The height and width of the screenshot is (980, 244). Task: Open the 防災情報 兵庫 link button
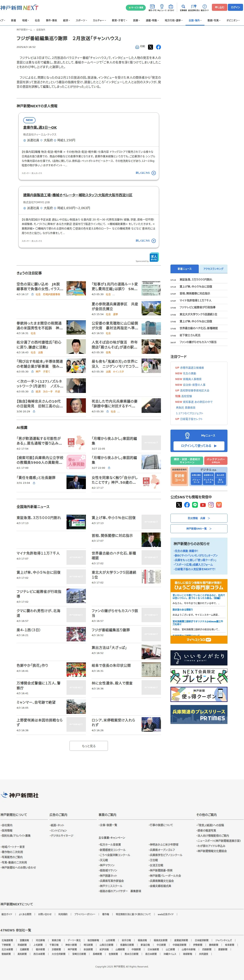point(199,518)
